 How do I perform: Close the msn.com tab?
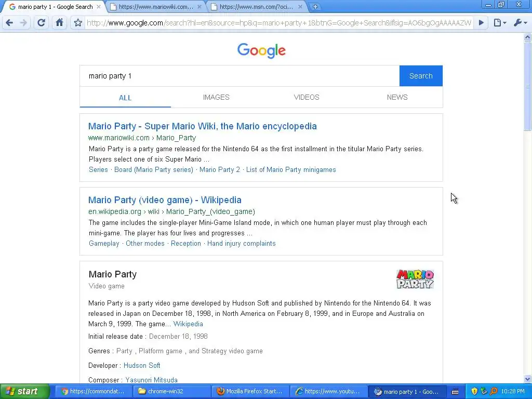point(300,6)
